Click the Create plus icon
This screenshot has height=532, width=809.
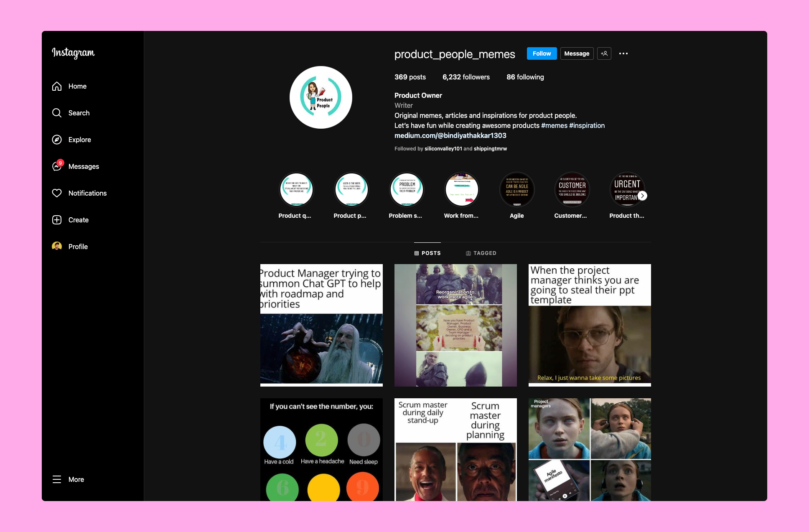point(57,219)
